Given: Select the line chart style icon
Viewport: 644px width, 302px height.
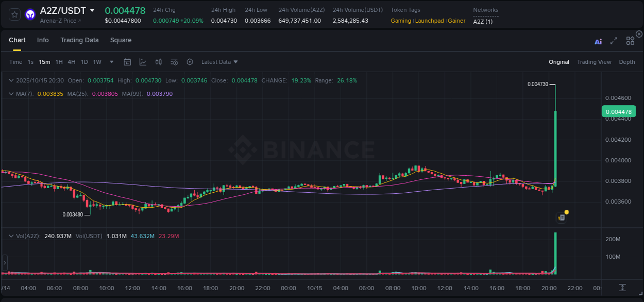Looking at the screenshot, I should pos(143,61).
